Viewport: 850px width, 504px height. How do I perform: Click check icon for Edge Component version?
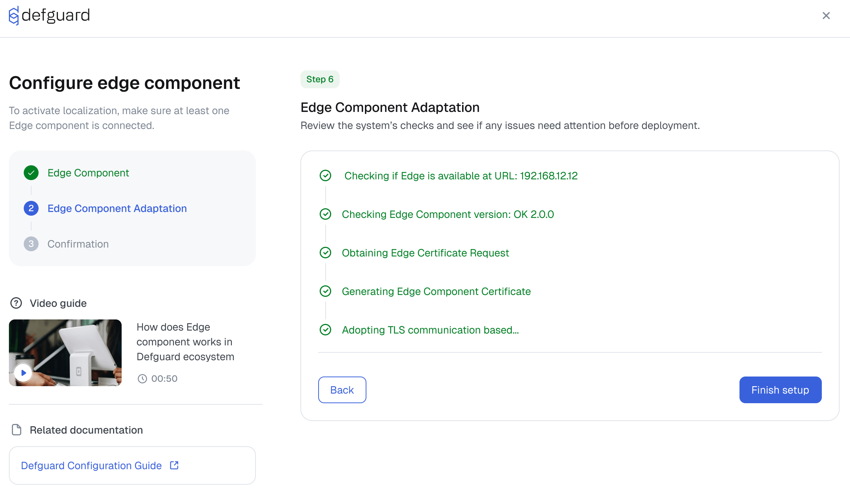point(325,214)
